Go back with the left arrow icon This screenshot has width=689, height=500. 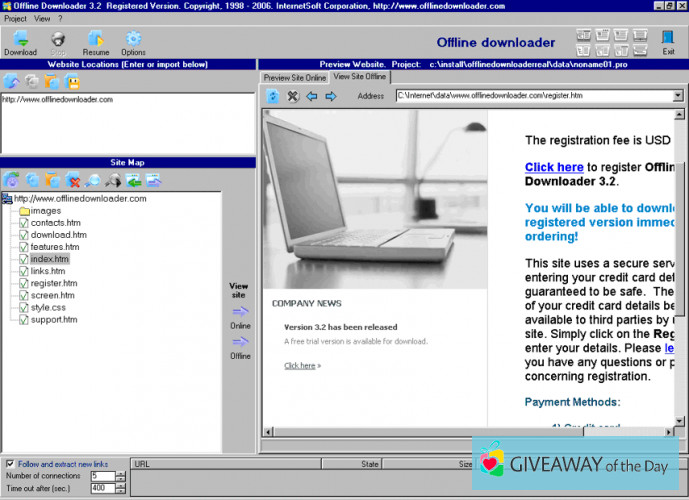312,96
